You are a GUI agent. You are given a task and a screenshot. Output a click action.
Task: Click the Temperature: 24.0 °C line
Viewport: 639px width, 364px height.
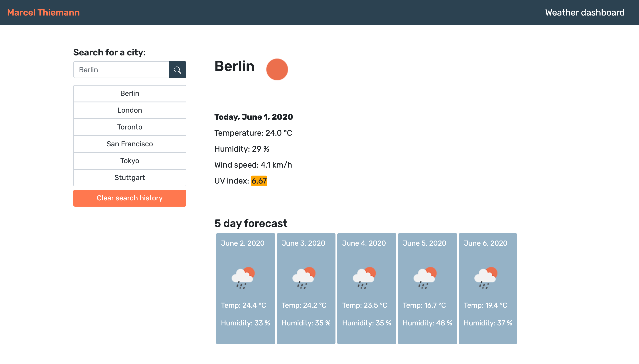[253, 133]
